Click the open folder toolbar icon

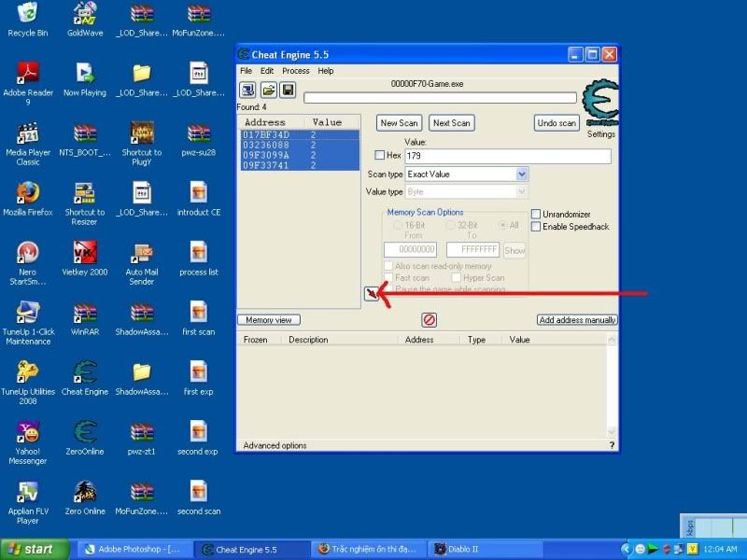coord(268,90)
